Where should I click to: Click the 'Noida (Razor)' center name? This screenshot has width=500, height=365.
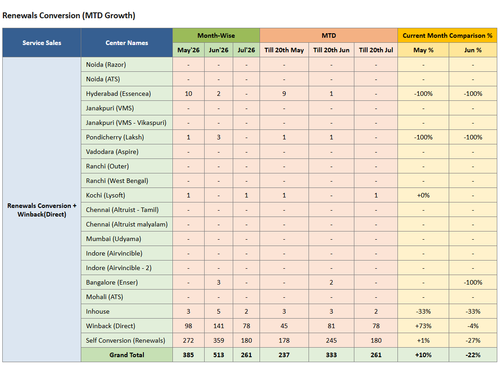click(x=106, y=65)
